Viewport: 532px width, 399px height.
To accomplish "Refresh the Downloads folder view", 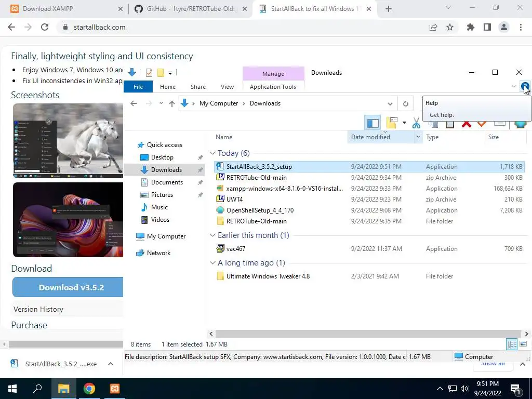I will (405, 103).
